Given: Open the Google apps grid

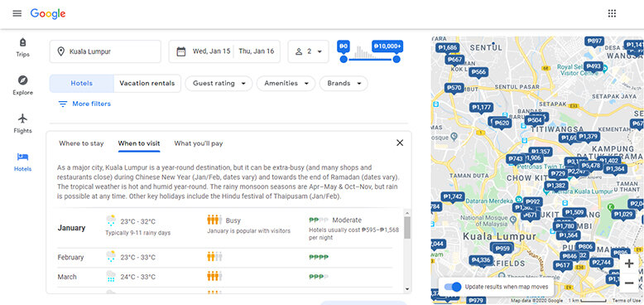Looking at the screenshot, I should [612, 13].
